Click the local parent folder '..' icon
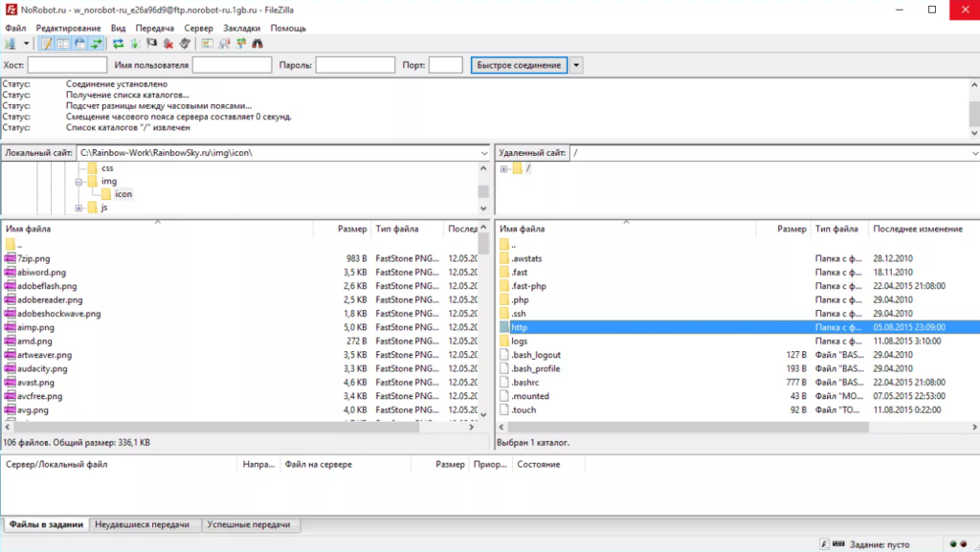980x552 pixels. (10, 244)
